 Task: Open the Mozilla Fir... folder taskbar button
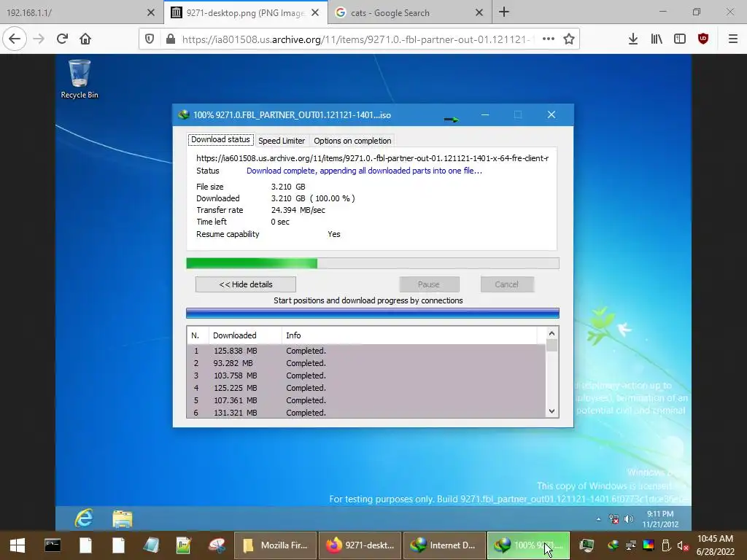coord(275,545)
